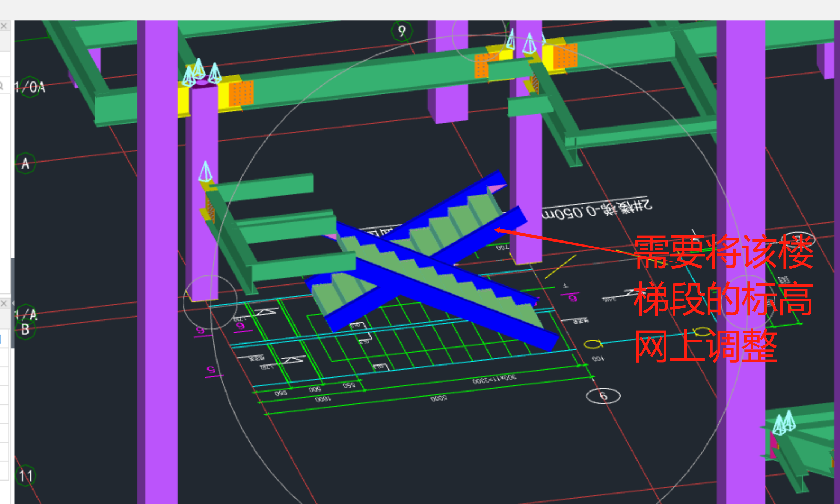Select the axis bubble labeled 11
The image size is (840, 504).
26,476
